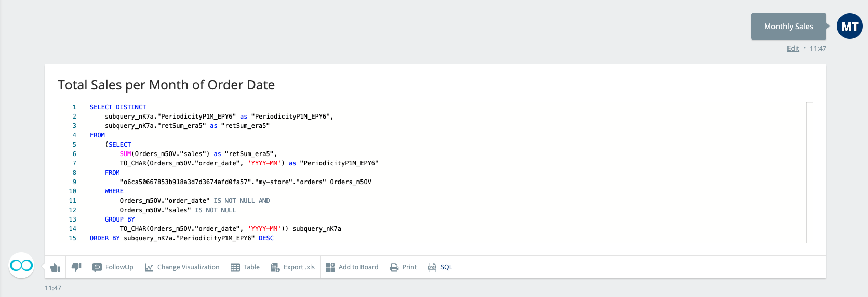This screenshot has height=297, width=868.
Task: Add this result to a Board
Action: (x=352, y=267)
